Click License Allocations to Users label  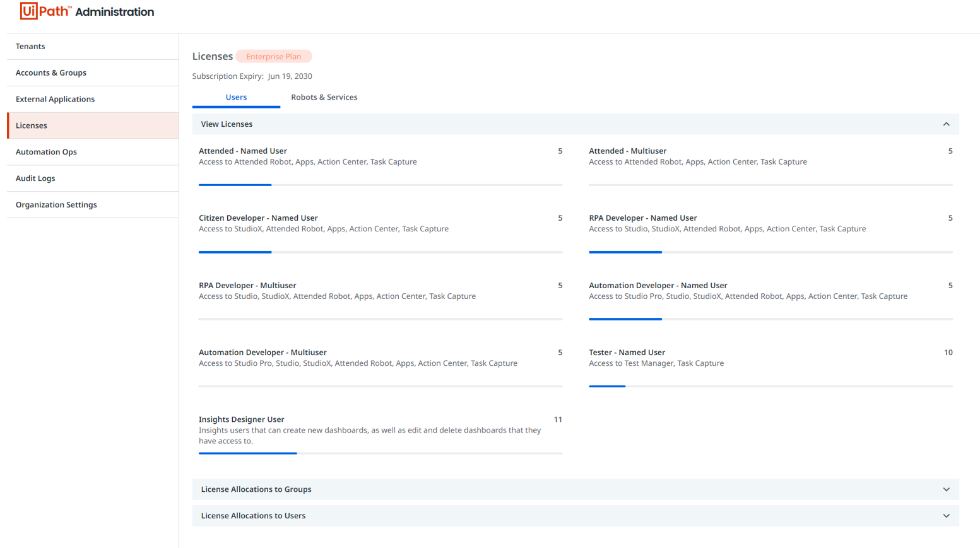253,516
